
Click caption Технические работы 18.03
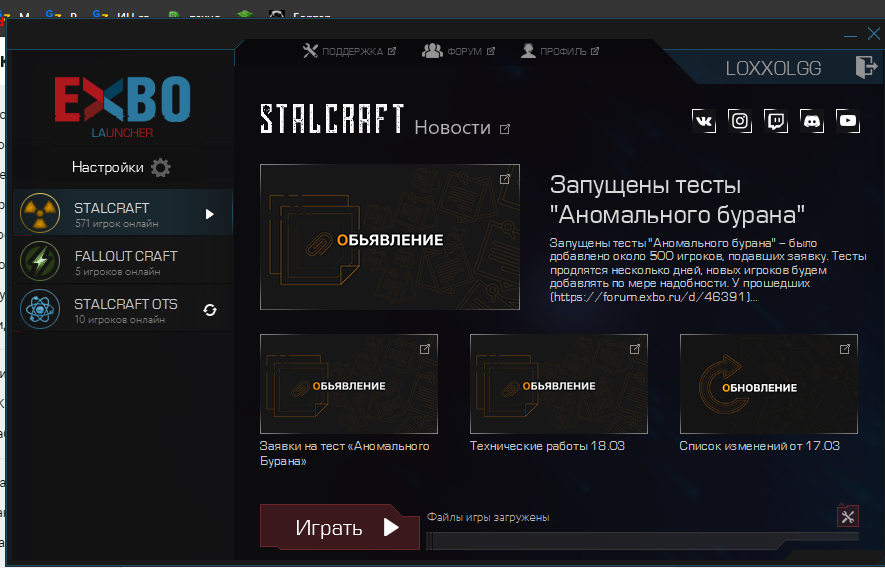tap(547, 446)
